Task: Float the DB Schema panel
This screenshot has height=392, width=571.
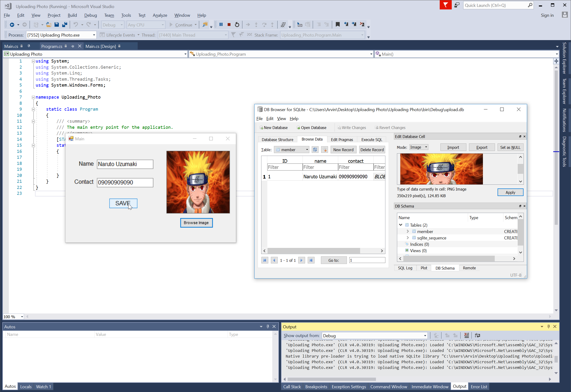Action: pyautogui.click(x=520, y=206)
